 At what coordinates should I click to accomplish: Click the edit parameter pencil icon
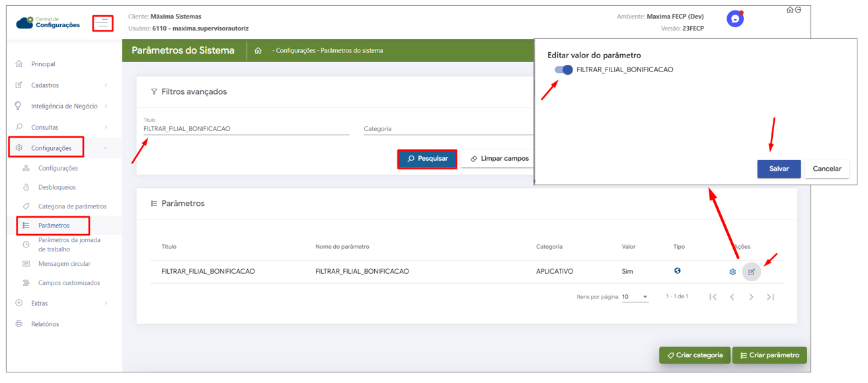[752, 272]
